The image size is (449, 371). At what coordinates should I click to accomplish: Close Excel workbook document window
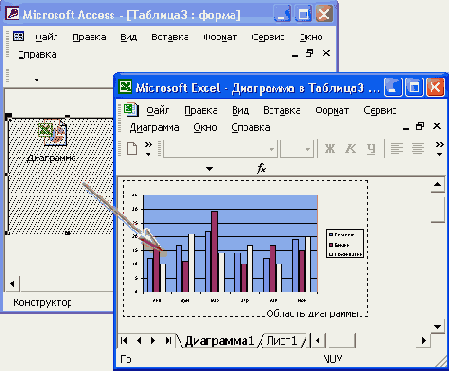click(437, 126)
